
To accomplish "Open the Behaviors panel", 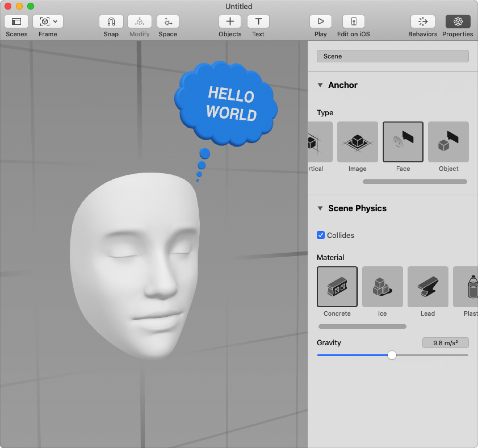I will click(x=422, y=21).
